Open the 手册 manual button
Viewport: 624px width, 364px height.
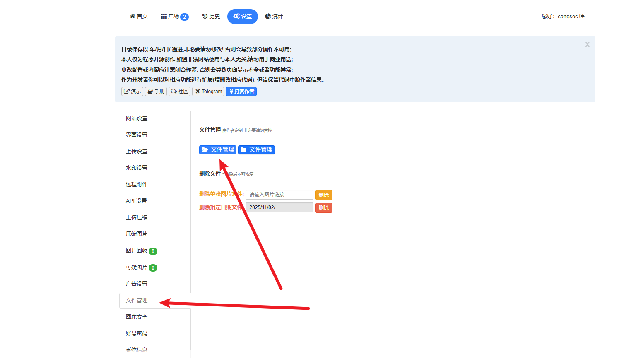(x=156, y=92)
